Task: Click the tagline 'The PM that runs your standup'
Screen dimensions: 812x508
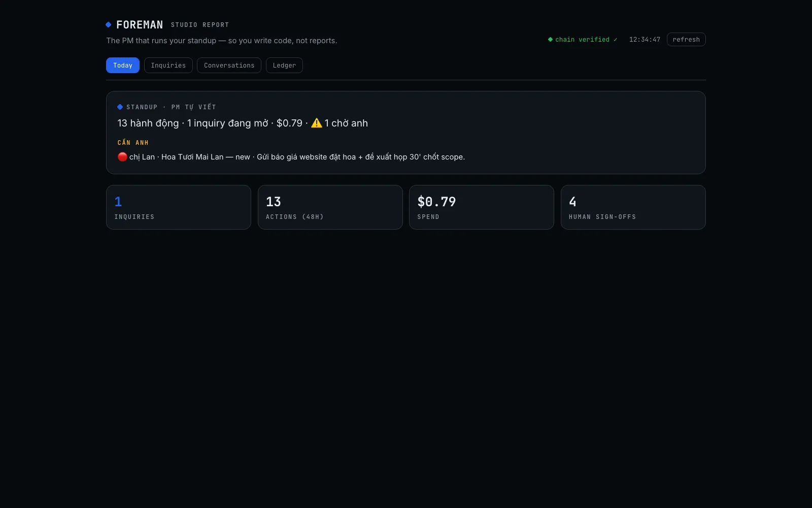Action: [x=222, y=41]
